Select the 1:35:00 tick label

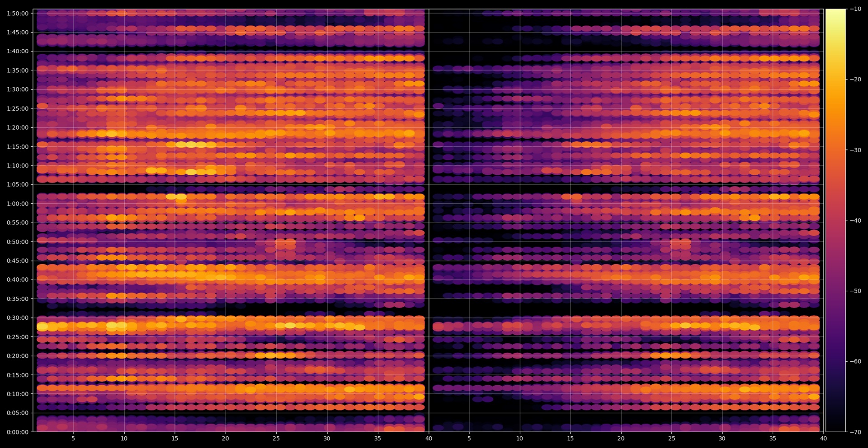pyautogui.click(x=18, y=70)
